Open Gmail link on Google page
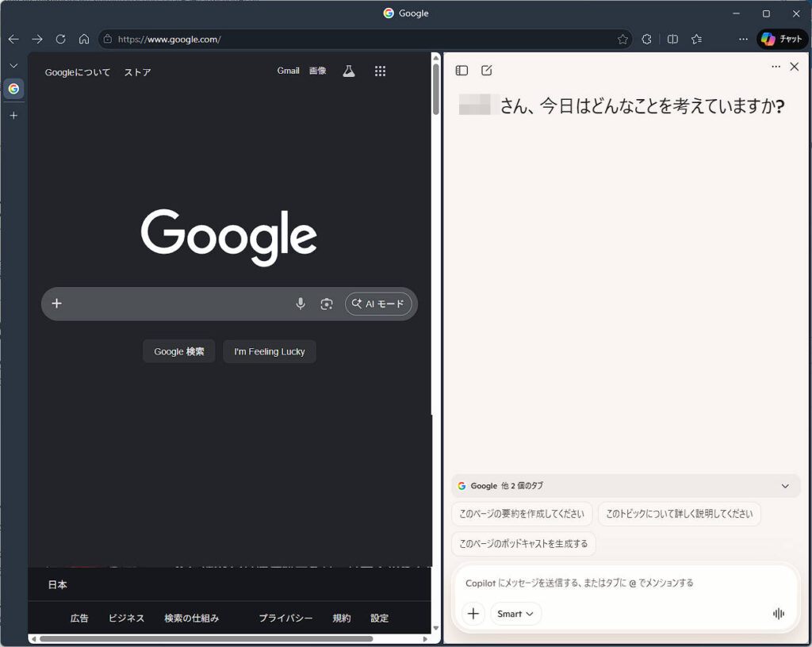Viewport: 812px width, 647px height. click(288, 71)
